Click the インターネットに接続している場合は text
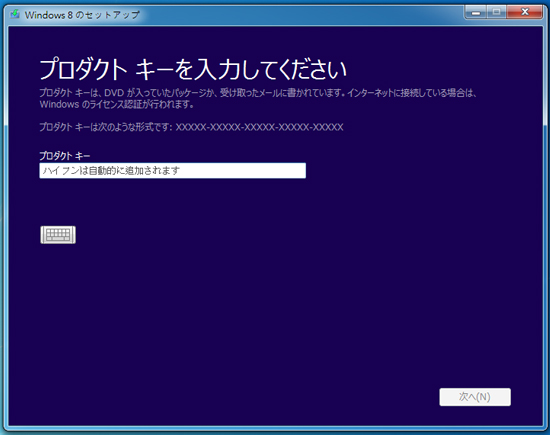The height and width of the screenshot is (435, 550). pyautogui.click(x=412, y=93)
